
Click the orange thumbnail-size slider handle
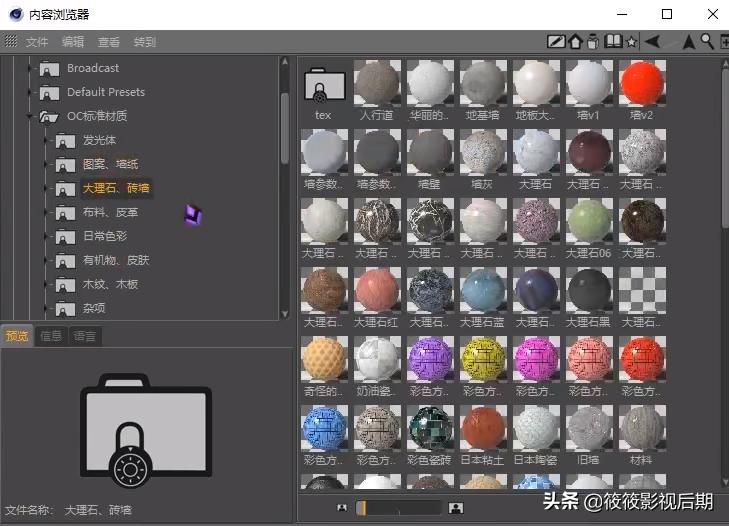tap(362, 507)
